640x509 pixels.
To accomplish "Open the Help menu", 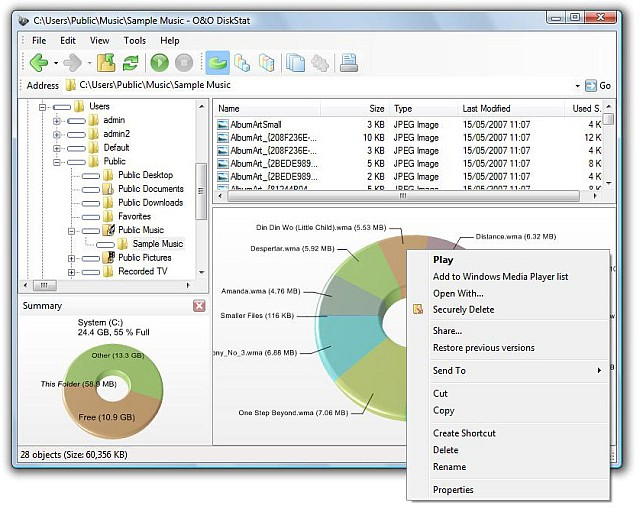I will 169,40.
